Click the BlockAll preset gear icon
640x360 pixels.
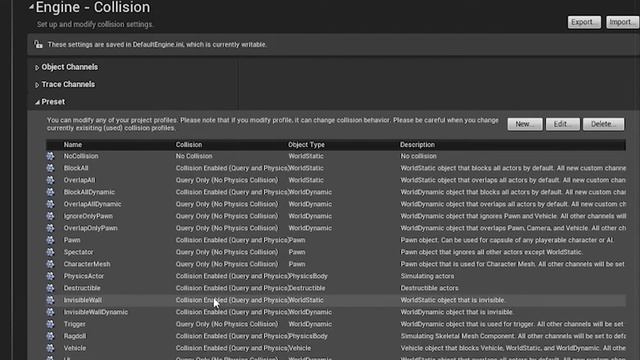coord(50,168)
